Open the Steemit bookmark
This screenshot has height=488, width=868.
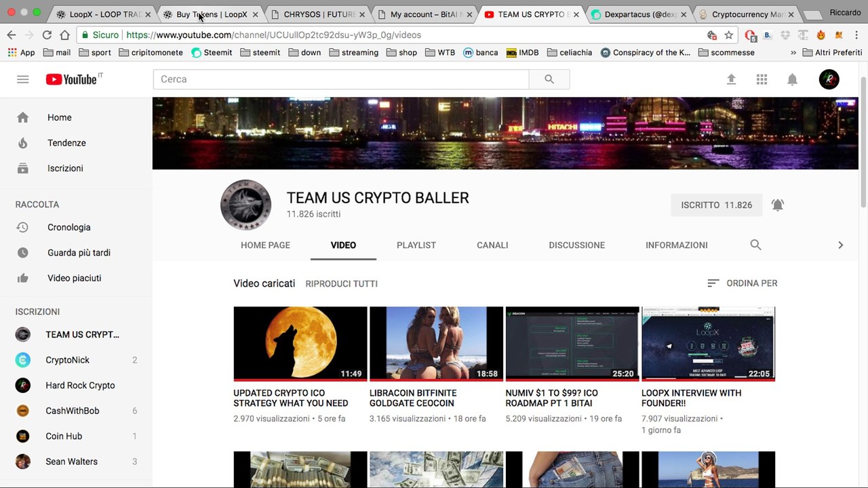[x=212, y=52]
